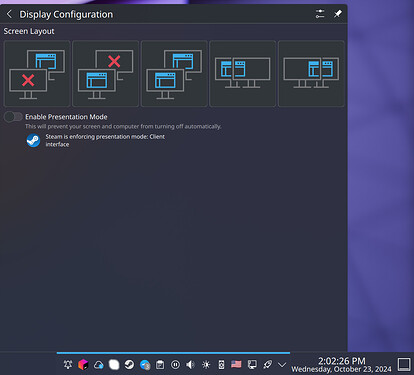Open the notifications bell tray icon

(x=68, y=364)
